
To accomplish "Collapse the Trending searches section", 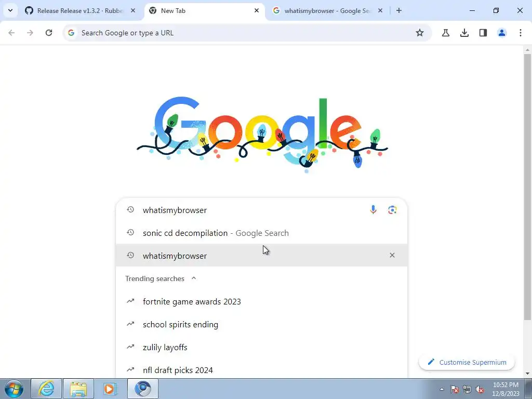I will pyautogui.click(x=194, y=278).
